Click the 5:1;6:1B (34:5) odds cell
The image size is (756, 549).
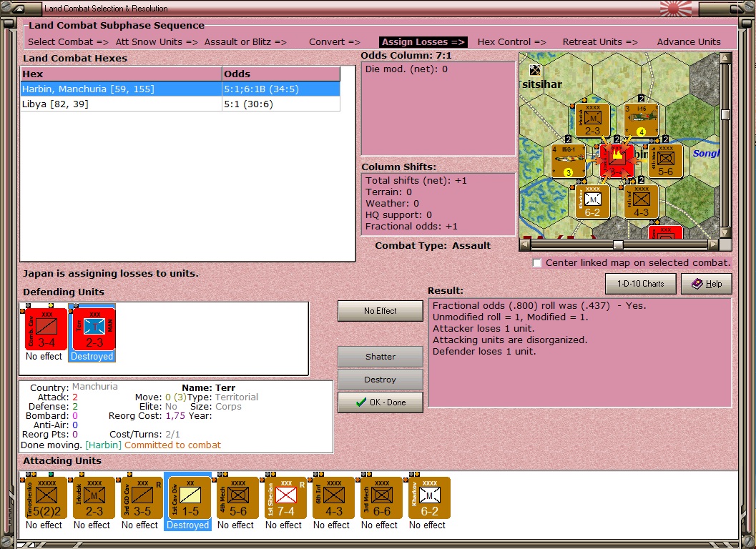pyautogui.click(x=281, y=89)
